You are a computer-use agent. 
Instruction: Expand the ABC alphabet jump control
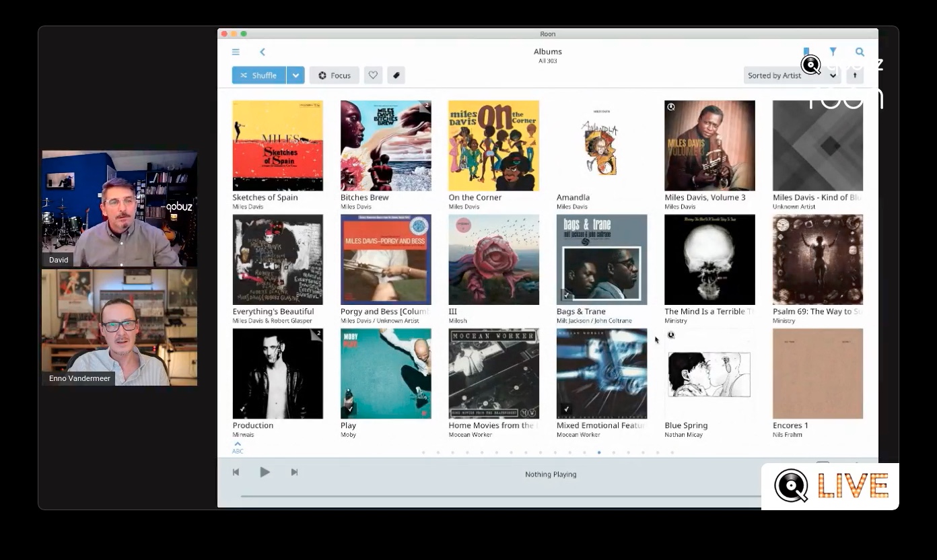coord(238,448)
